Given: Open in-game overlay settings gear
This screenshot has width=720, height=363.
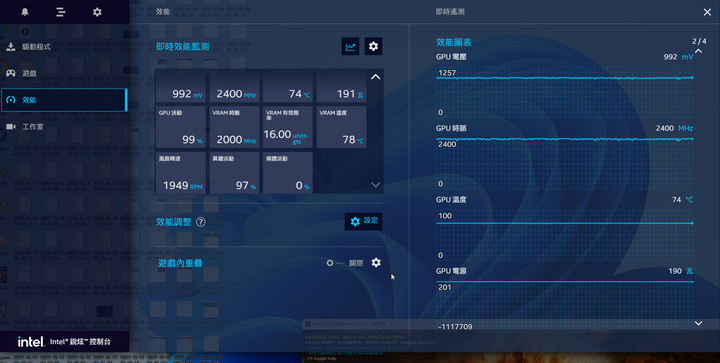Looking at the screenshot, I should tap(376, 262).
